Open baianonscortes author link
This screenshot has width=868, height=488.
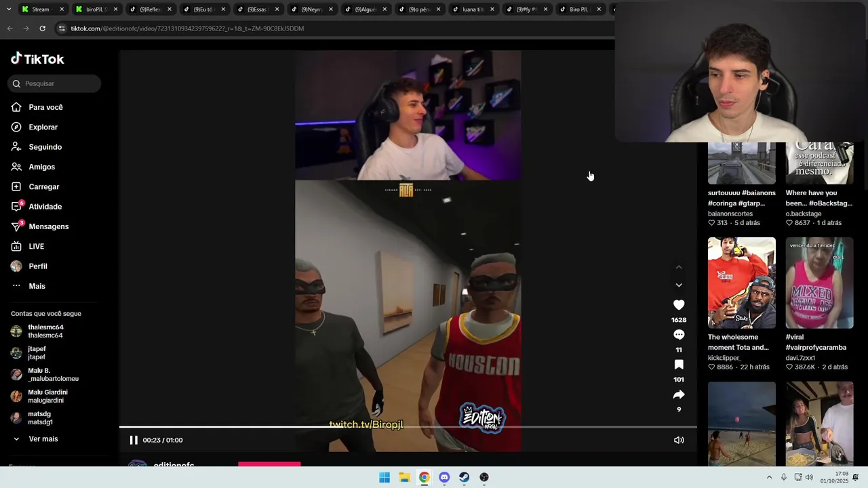point(730,213)
